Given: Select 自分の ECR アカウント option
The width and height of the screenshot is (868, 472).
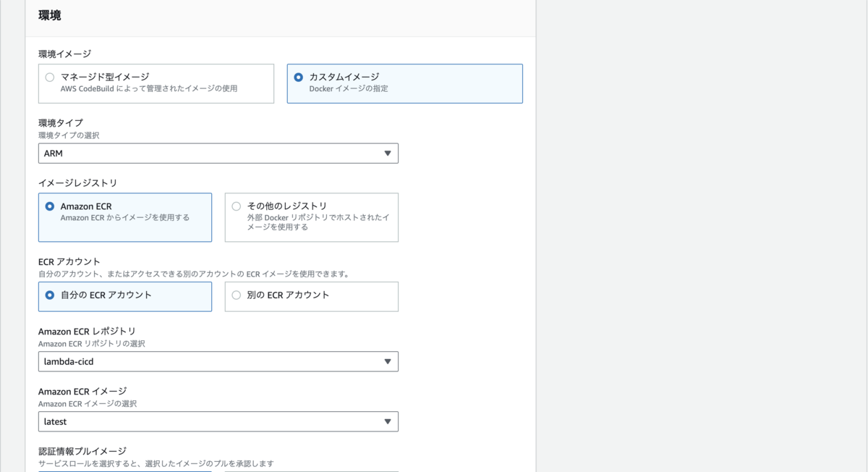Looking at the screenshot, I should coord(50,297).
